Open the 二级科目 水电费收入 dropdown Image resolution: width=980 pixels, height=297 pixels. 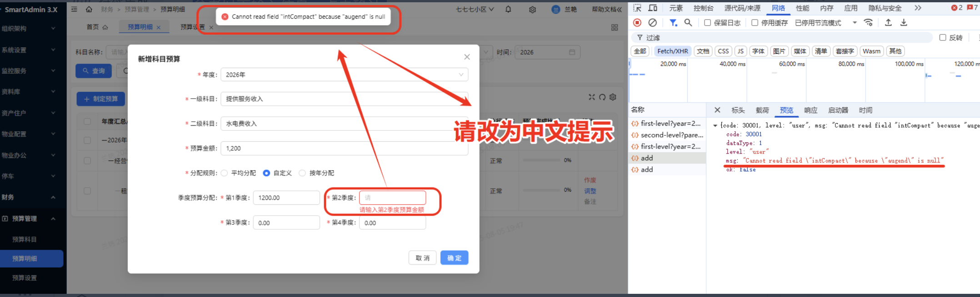[345, 124]
